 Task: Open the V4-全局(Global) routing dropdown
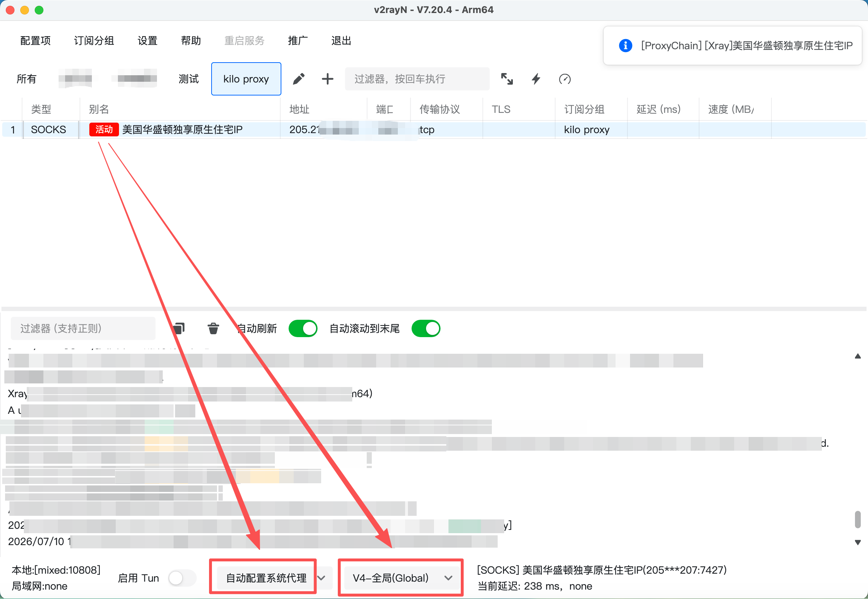coord(402,578)
